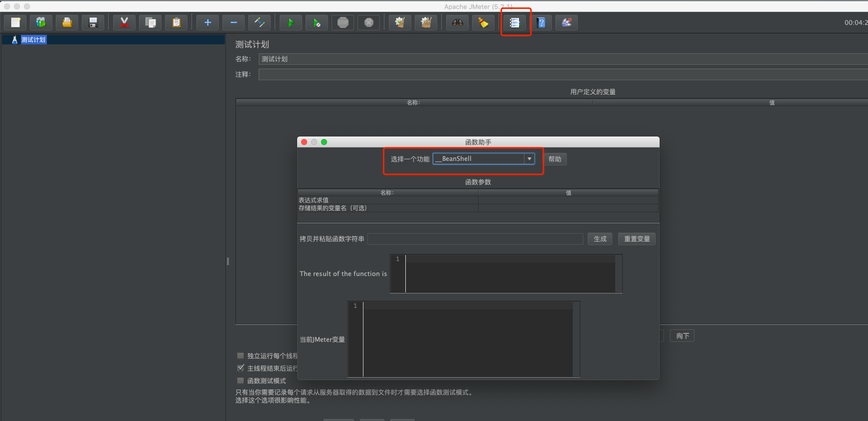
Task: Click the 向下 button
Action: tap(683, 336)
